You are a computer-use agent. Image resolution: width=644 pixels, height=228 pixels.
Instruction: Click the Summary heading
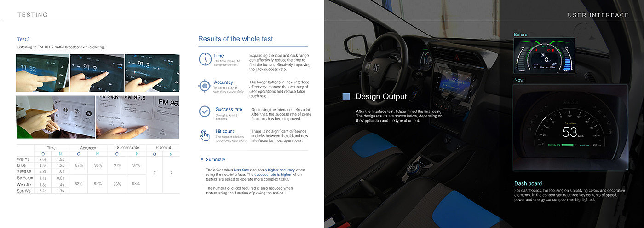pos(215,159)
